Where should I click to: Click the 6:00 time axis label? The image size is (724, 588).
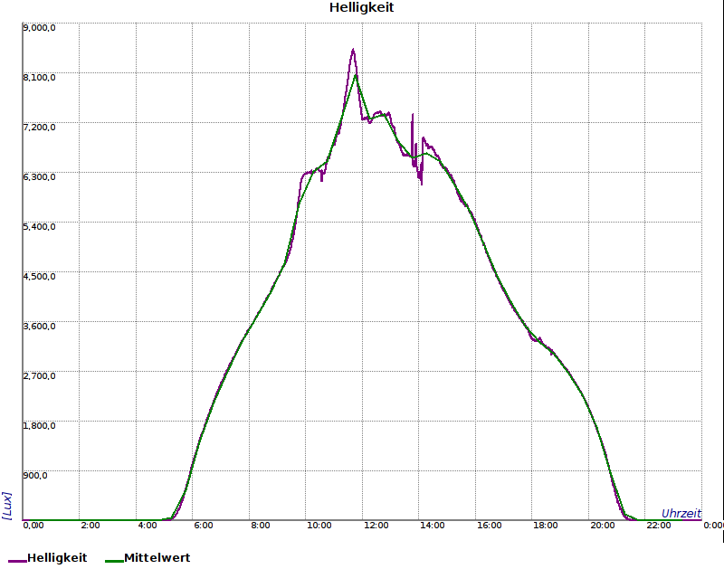(x=204, y=526)
